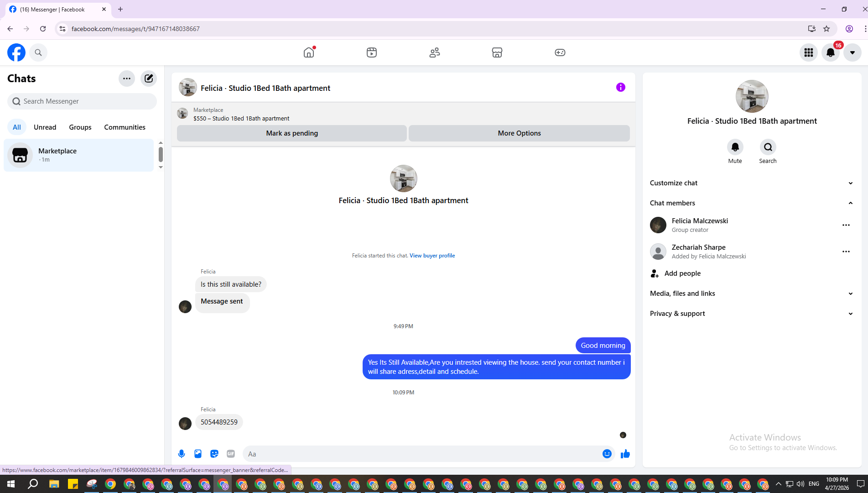Click the Is this still available? message
Screen dimensions: 868x493
coord(231,284)
